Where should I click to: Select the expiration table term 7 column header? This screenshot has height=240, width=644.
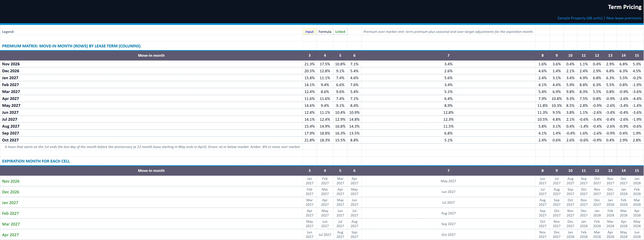[448, 170]
